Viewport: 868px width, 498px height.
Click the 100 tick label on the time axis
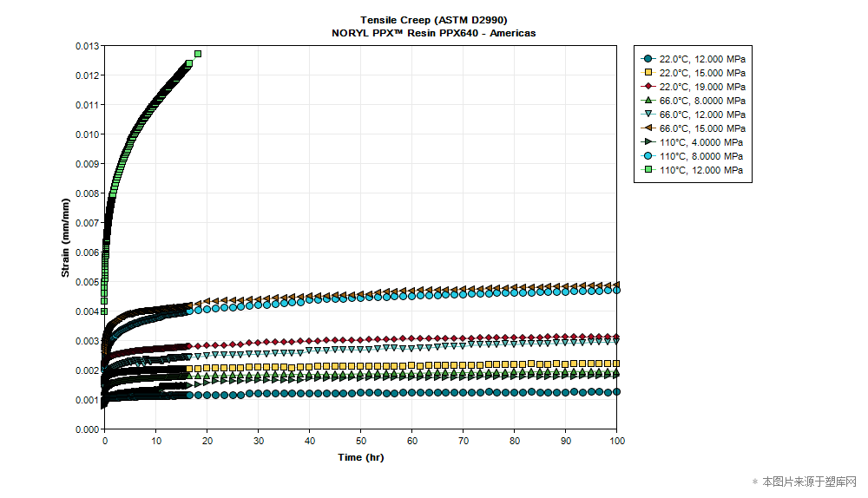click(616, 441)
